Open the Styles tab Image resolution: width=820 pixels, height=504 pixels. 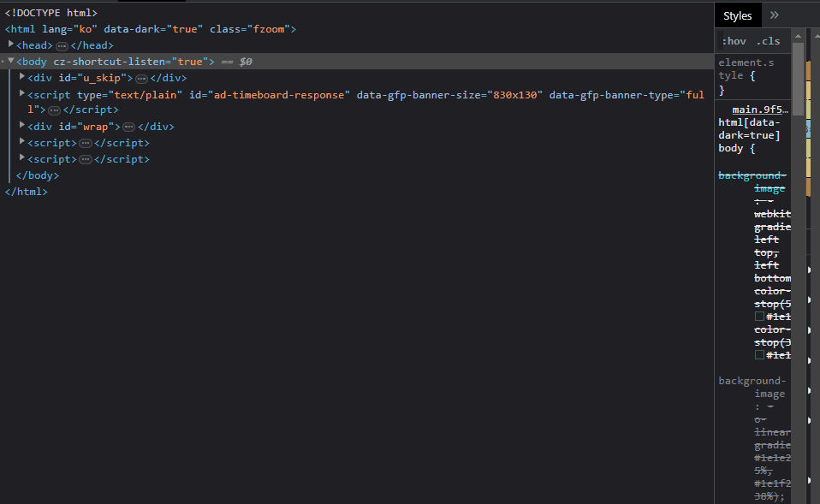(x=737, y=15)
